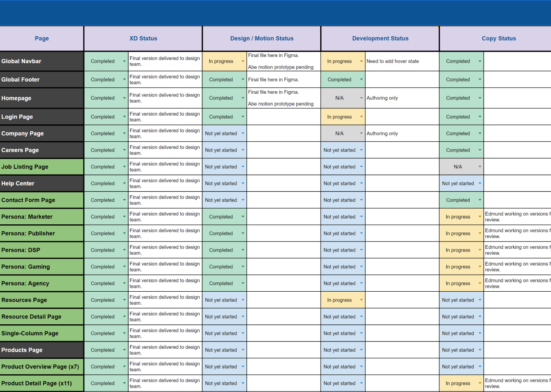
Task: Click the Global Navbar row label
Action: point(42,61)
